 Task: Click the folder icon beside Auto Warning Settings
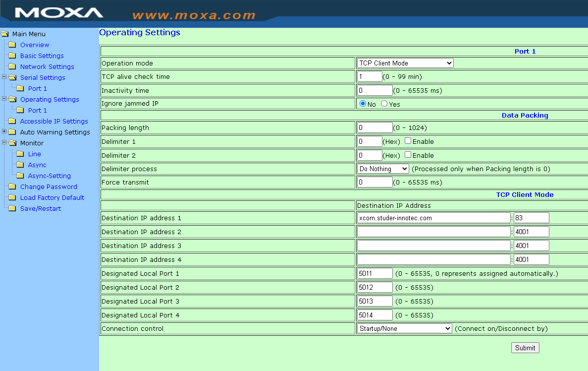(x=12, y=132)
